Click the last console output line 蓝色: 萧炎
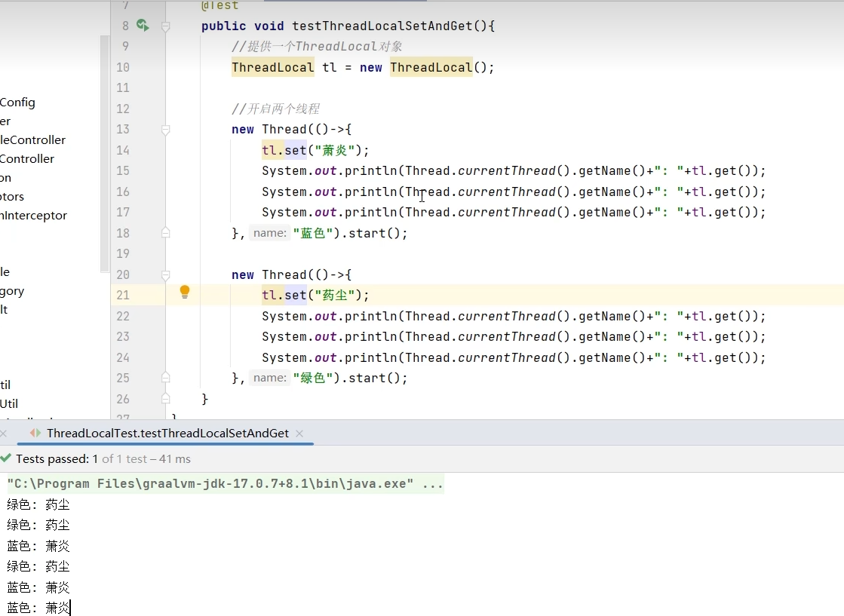Image resolution: width=844 pixels, height=616 pixels. [x=38, y=608]
